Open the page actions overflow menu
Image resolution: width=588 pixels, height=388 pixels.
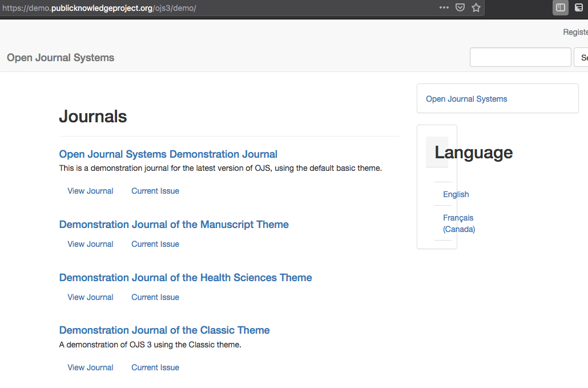pyautogui.click(x=444, y=8)
